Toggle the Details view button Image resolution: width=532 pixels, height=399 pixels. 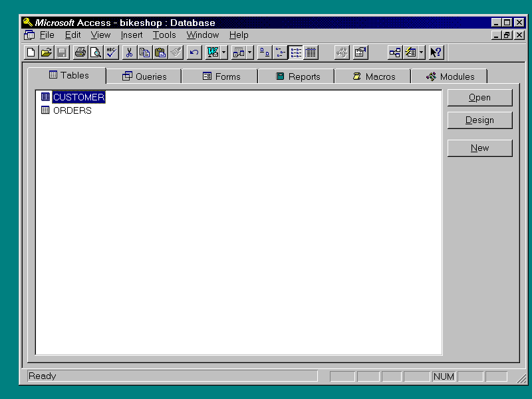[311, 53]
